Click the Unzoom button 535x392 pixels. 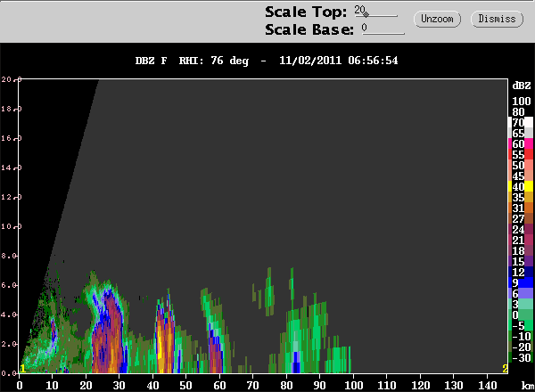pos(437,19)
